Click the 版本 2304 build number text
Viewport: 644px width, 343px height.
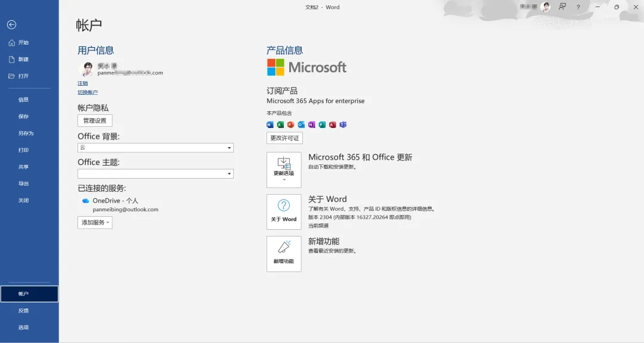(360, 217)
